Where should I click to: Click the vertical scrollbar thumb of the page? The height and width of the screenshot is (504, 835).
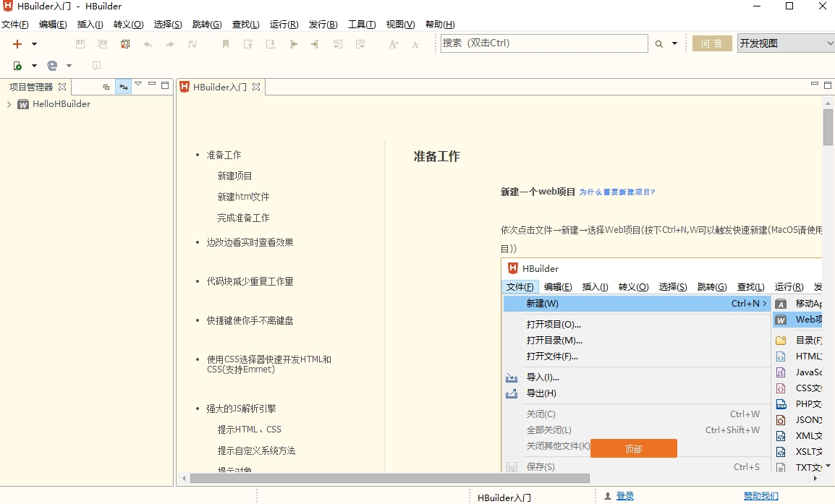(x=828, y=127)
